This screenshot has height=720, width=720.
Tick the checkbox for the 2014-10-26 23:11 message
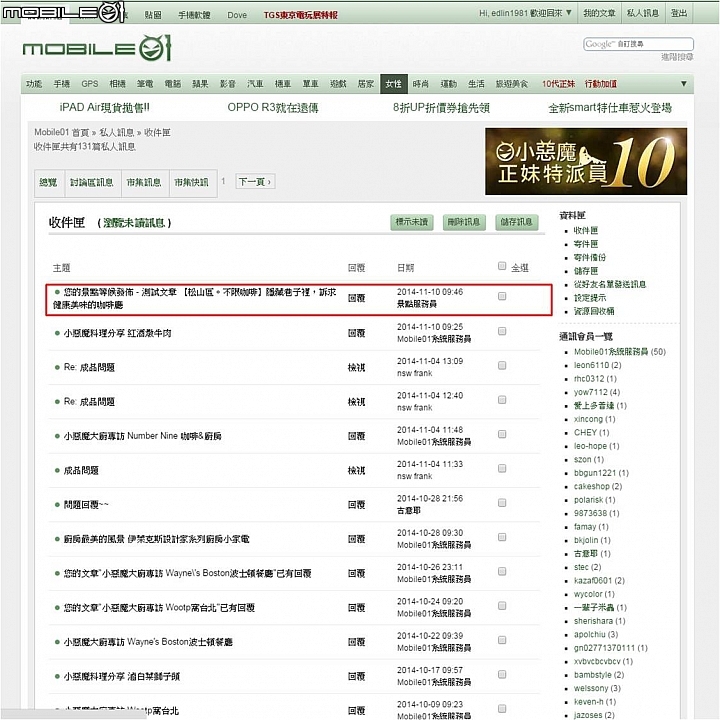(502, 571)
